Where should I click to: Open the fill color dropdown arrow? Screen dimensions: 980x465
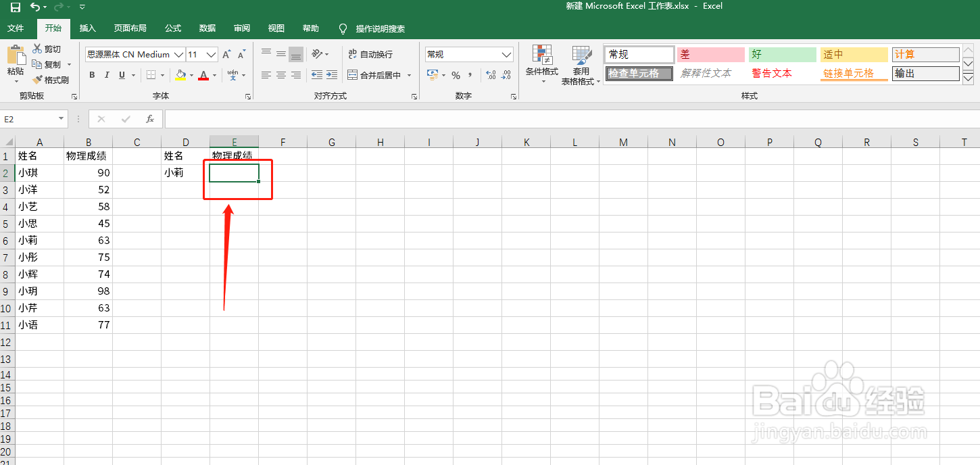tap(190, 75)
